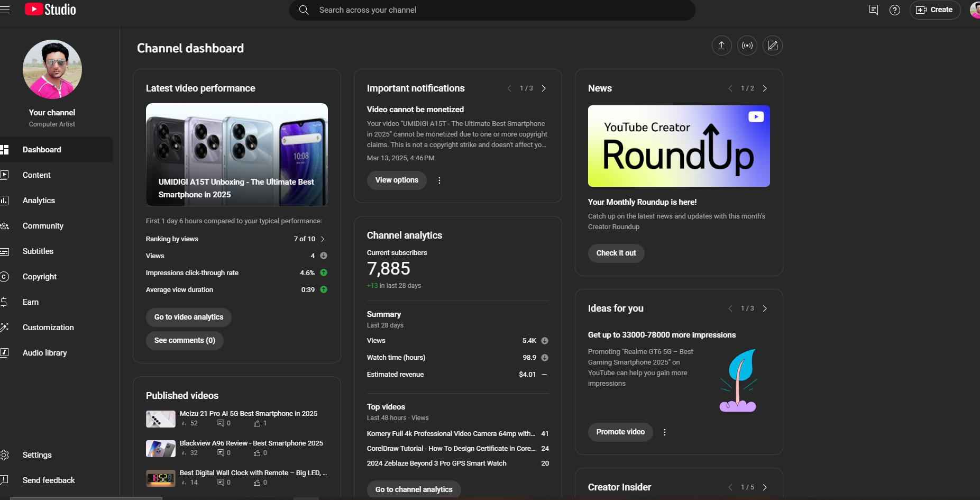This screenshot has width=980, height=500.
Task: Click the YouTube Studio logo
Action: (50, 10)
